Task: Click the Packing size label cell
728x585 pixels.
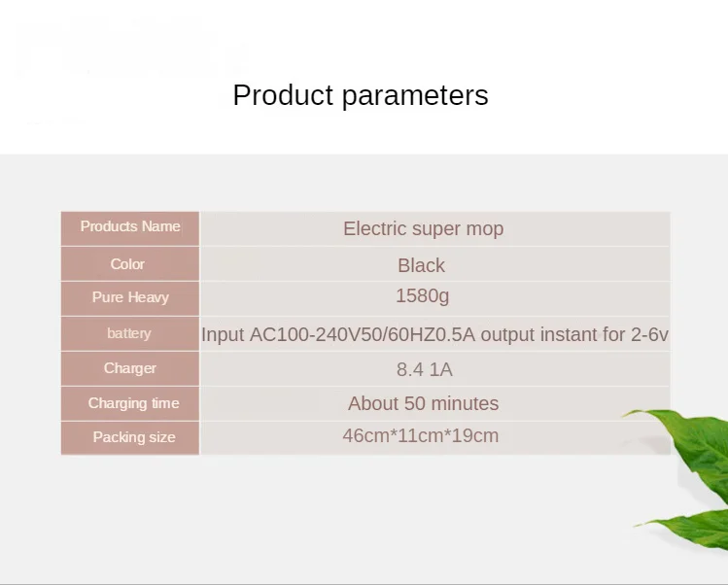Action: [x=134, y=437]
